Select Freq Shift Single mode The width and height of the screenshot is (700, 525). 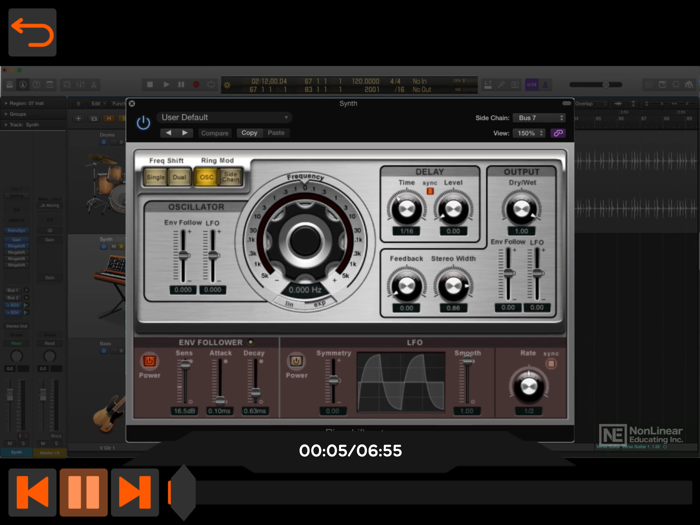tap(155, 177)
